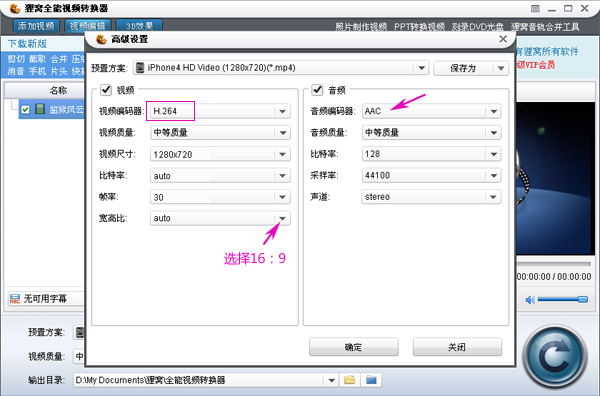Screen dimensions: 600x396
Task: Click the film icon beside the file name
Action: coord(40,109)
